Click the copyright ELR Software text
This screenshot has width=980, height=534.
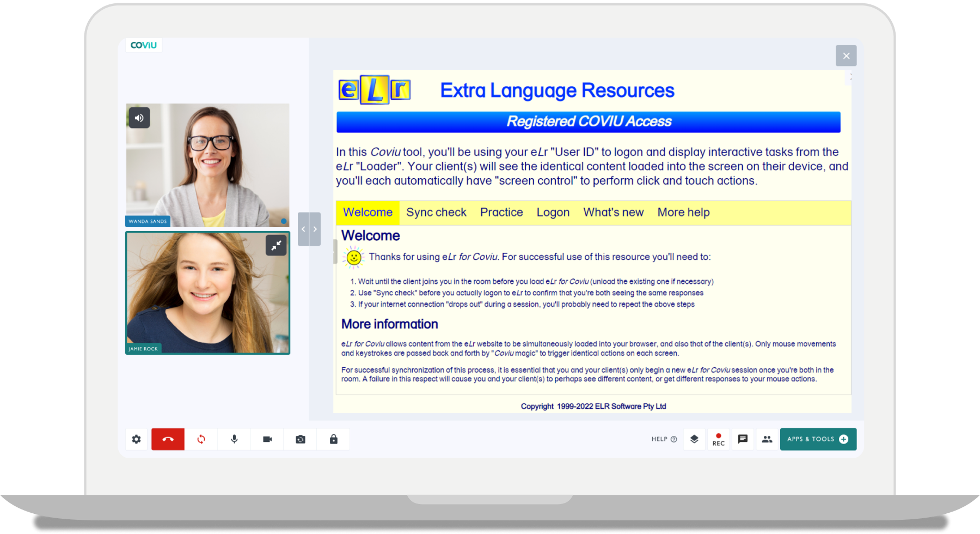pyautogui.click(x=593, y=406)
